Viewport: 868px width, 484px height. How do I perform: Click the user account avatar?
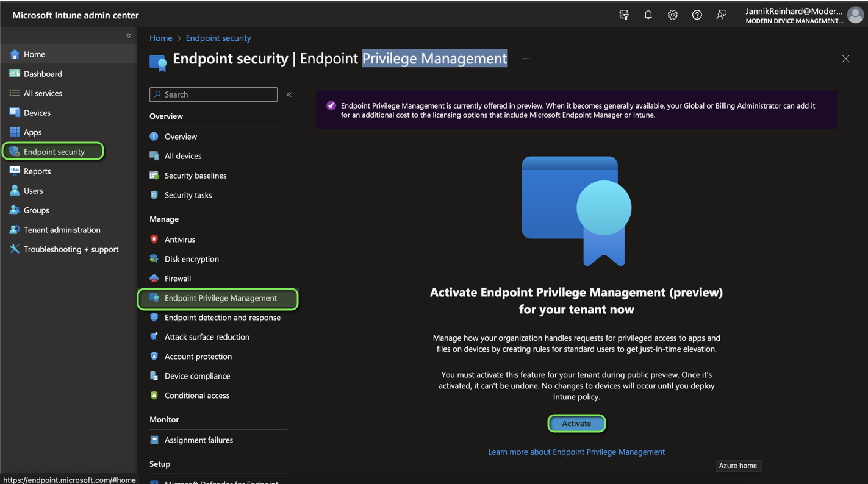[x=855, y=15]
